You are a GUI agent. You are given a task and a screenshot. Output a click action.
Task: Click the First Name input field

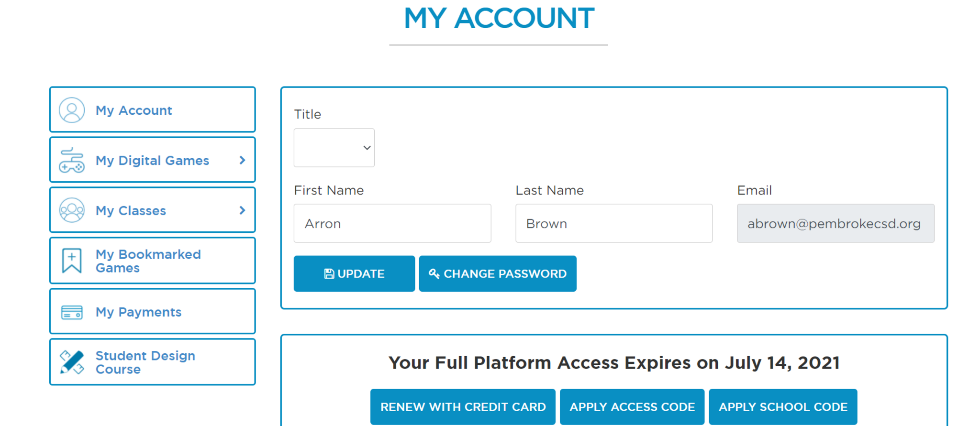pyautogui.click(x=392, y=224)
